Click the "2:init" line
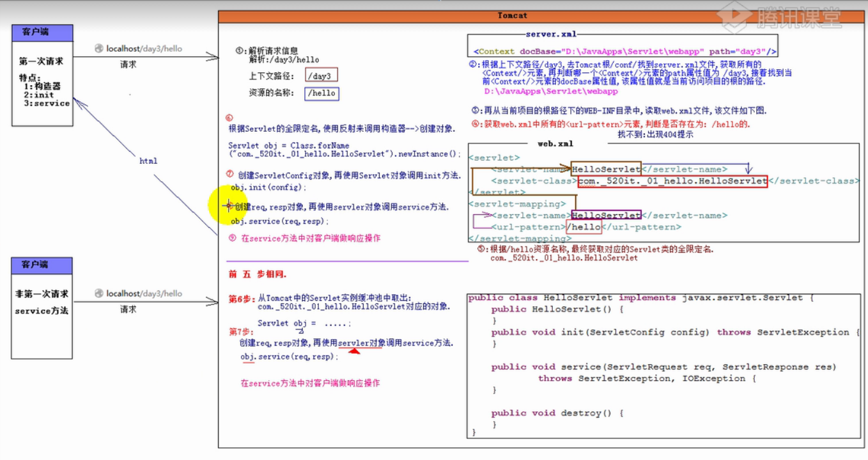Screen dimensions: 868x460 tap(39, 95)
